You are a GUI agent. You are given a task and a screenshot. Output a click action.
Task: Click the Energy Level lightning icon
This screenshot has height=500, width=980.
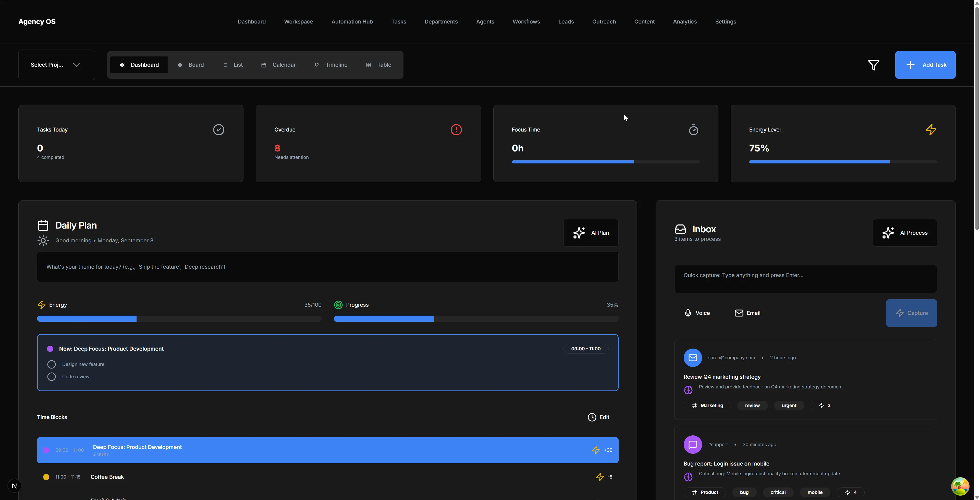(x=930, y=129)
